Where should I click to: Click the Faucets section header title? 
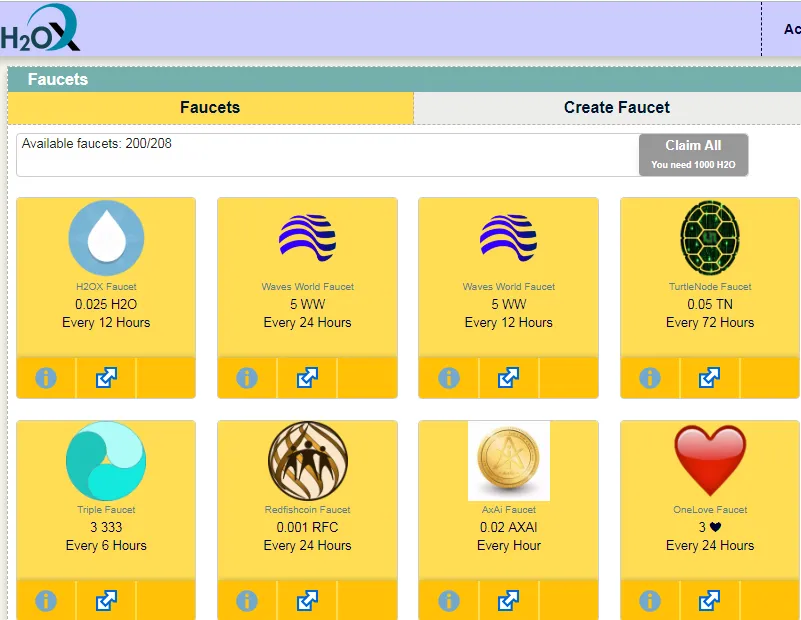point(58,79)
